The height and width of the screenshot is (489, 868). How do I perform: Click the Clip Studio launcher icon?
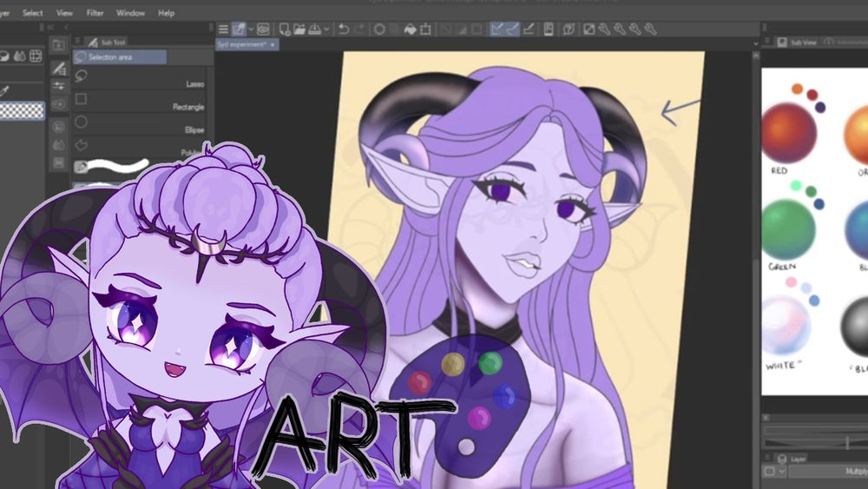coord(240,30)
